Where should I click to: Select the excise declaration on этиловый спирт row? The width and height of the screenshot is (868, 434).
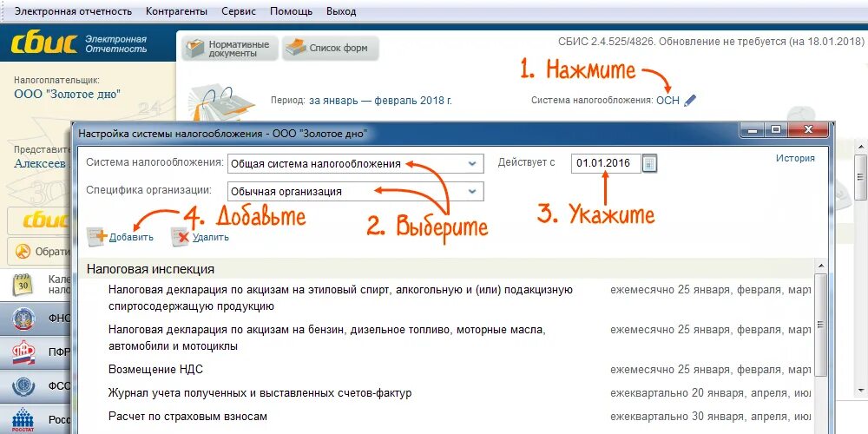(x=447, y=298)
